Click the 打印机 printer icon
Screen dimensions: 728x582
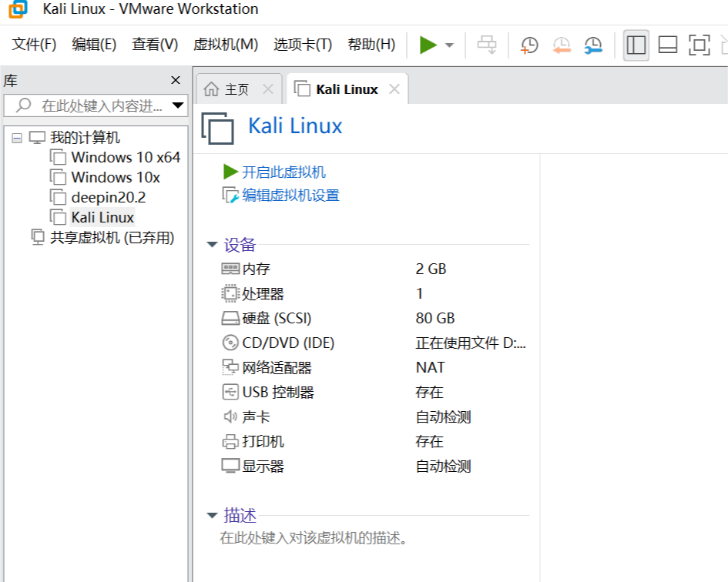point(230,441)
